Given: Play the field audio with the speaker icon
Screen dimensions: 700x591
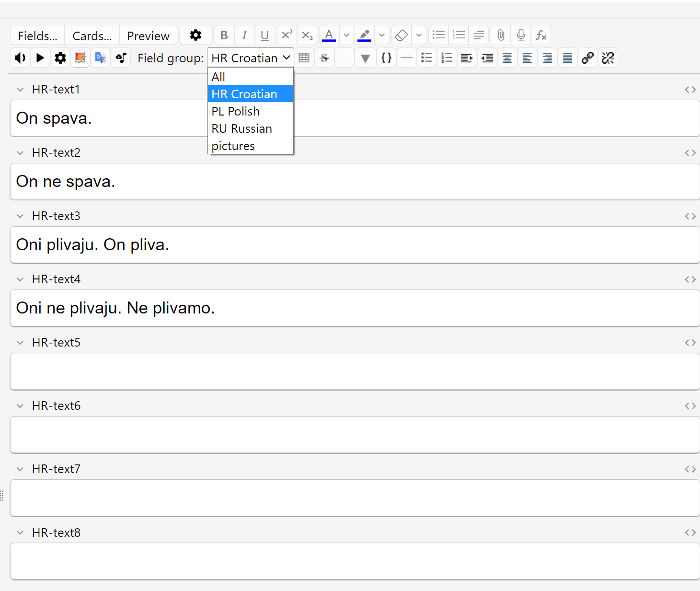Looking at the screenshot, I should click(20, 58).
